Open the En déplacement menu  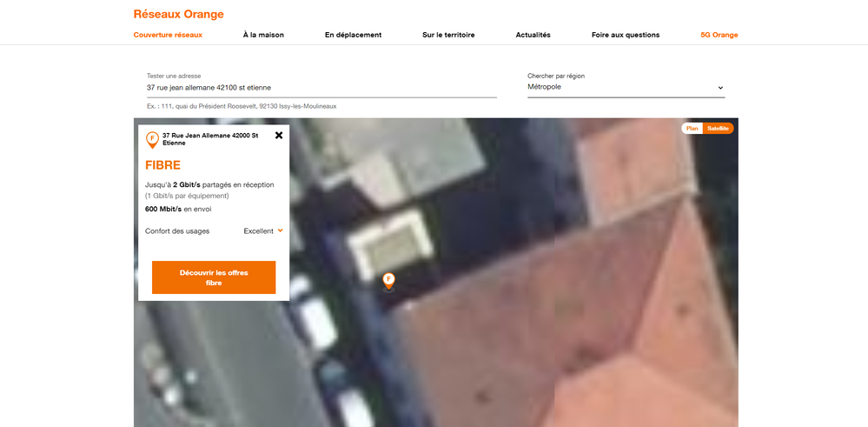point(353,35)
